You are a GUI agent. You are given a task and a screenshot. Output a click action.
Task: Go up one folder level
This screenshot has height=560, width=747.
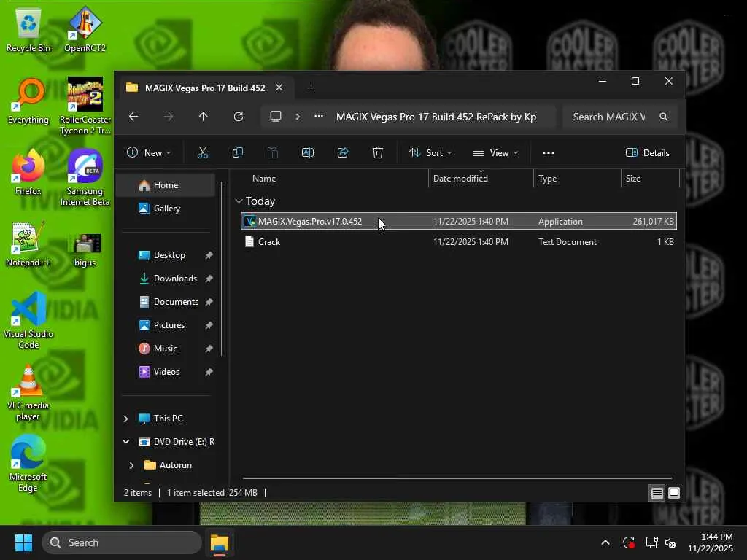(x=203, y=117)
